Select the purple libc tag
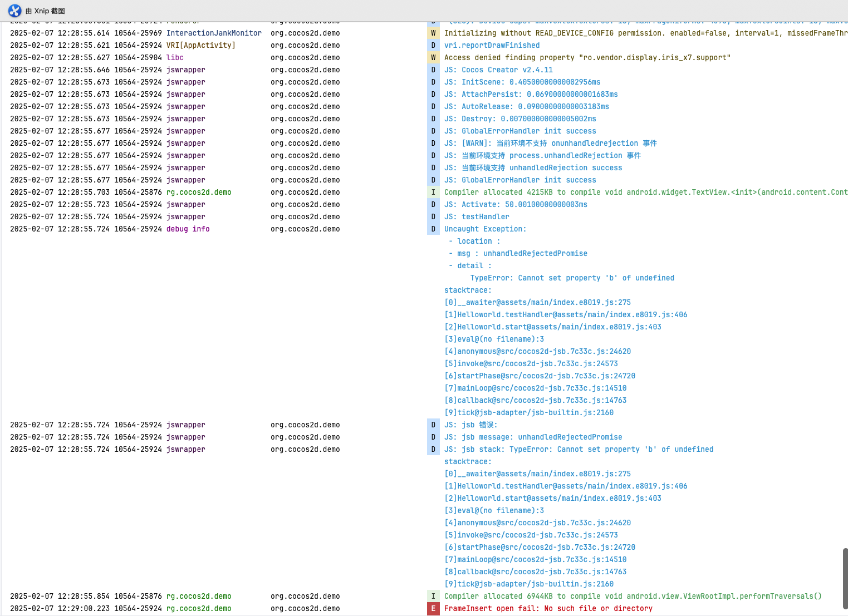Screen dimensions: 848x616 (175, 58)
